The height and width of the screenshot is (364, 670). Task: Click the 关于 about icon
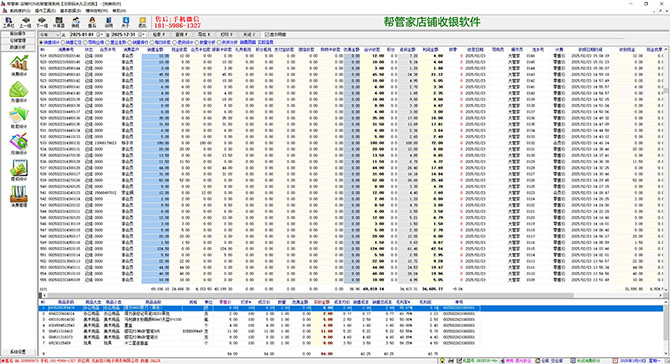(x=126, y=22)
